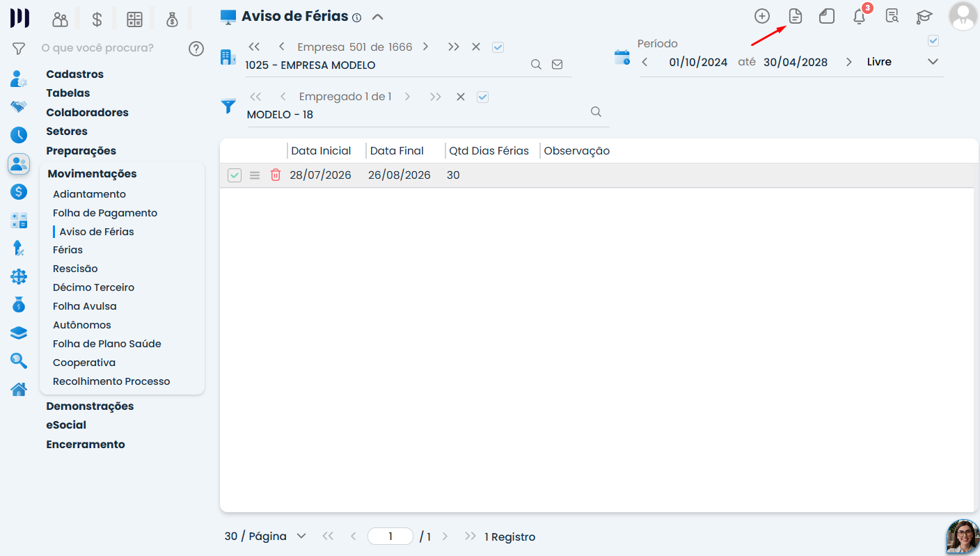Open the Férias menu item
Image resolution: width=980 pixels, height=556 pixels.
[x=68, y=250]
